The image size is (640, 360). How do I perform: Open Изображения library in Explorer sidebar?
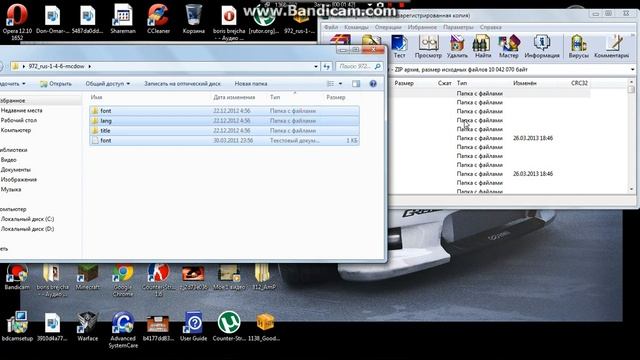tap(18, 180)
